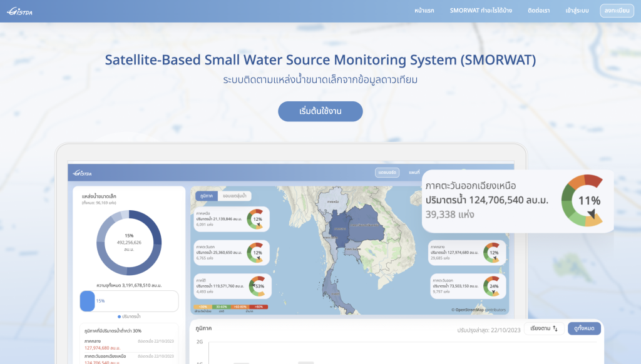Click the ความจุทั้งหมด 3,191,678,510 ลบ.ม. text
This screenshot has width=641, height=364.
[x=129, y=285]
